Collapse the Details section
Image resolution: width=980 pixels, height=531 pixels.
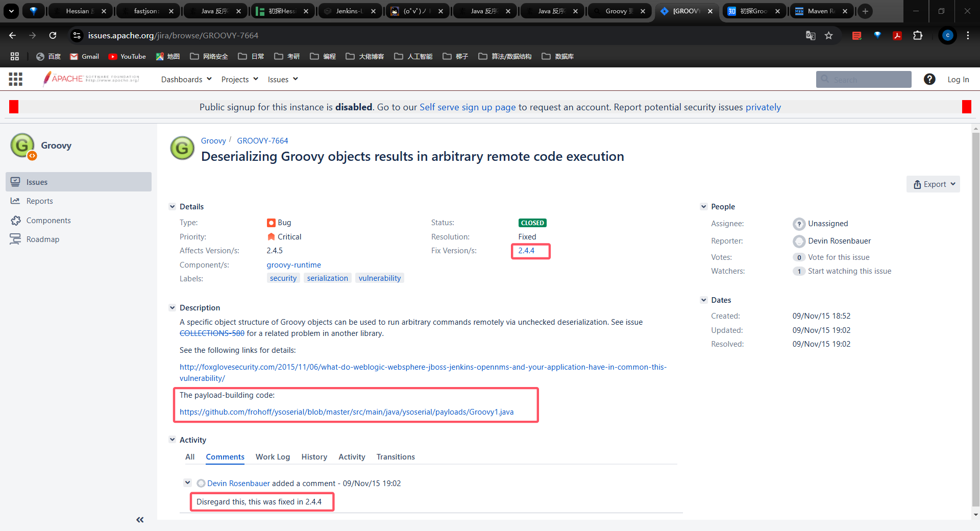pyautogui.click(x=172, y=207)
